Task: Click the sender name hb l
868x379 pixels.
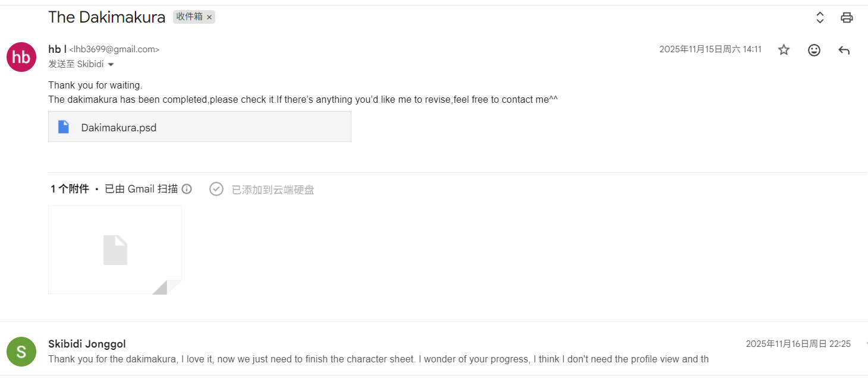Action: pyautogui.click(x=57, y=49)
